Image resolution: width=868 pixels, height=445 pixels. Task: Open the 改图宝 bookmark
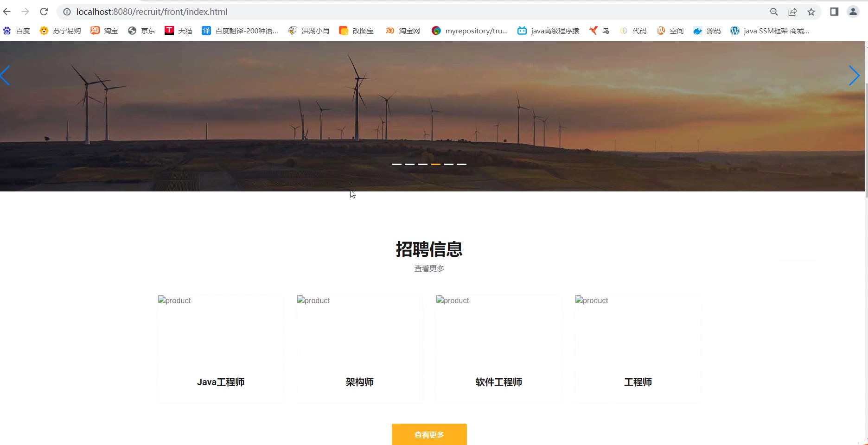pos(356,31)
